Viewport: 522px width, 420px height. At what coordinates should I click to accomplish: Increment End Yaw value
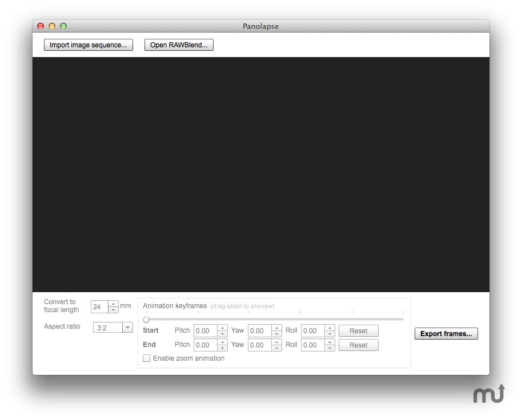[x=276, y=342]
